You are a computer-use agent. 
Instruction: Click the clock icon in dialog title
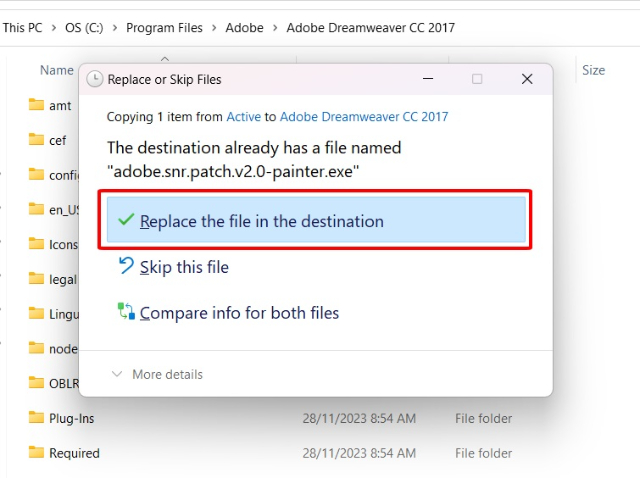click(95, 79)
